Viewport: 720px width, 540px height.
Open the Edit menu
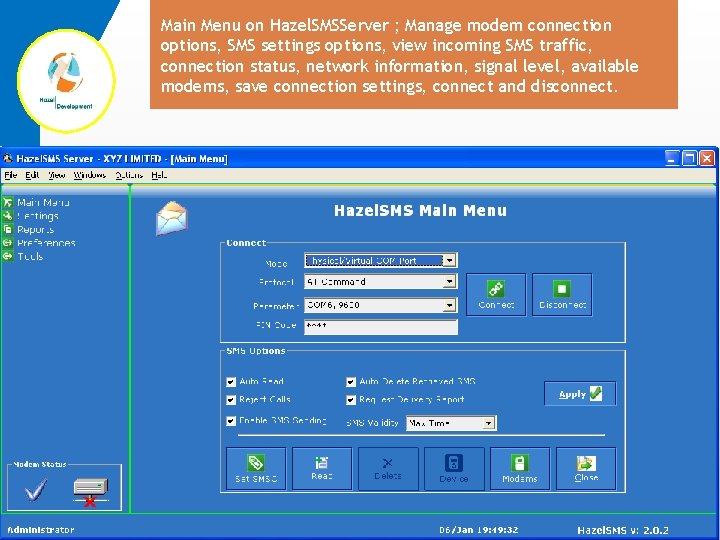coord(32,175)
